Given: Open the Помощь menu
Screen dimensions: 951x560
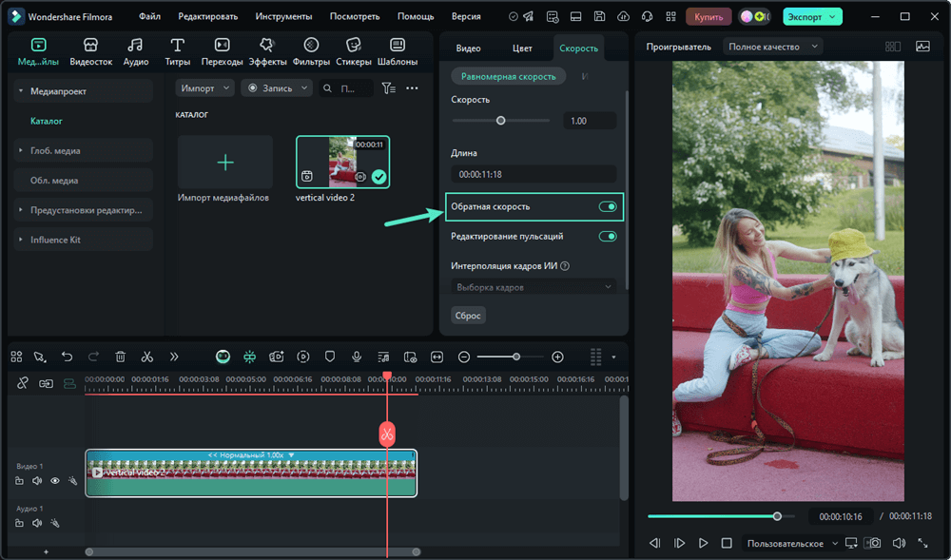Looking at the screenshot, I should (x=416, y=16).
